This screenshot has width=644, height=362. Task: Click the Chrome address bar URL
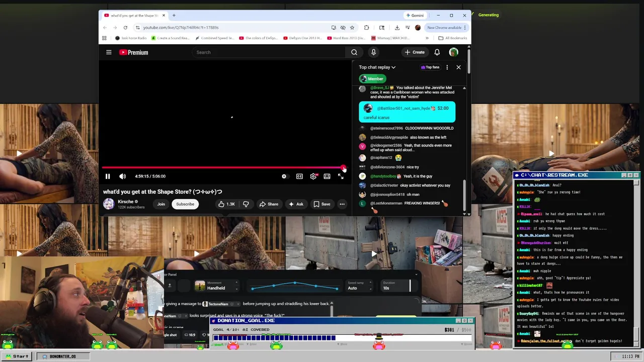[181, 28]
